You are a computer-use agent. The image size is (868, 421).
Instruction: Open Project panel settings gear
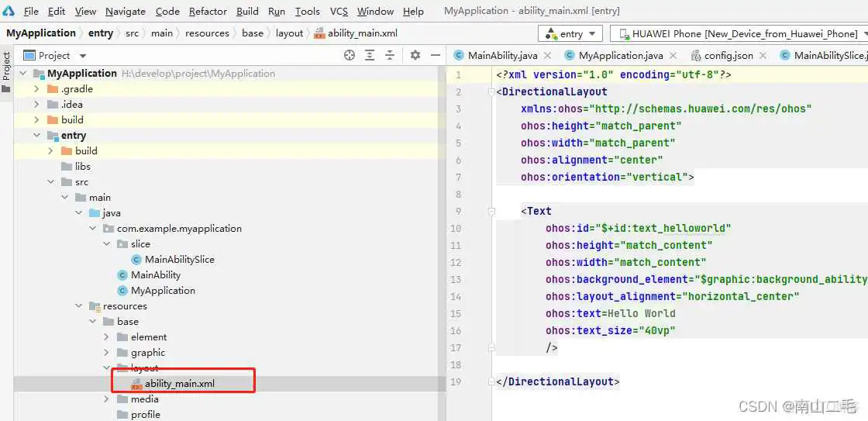[415, 55]
